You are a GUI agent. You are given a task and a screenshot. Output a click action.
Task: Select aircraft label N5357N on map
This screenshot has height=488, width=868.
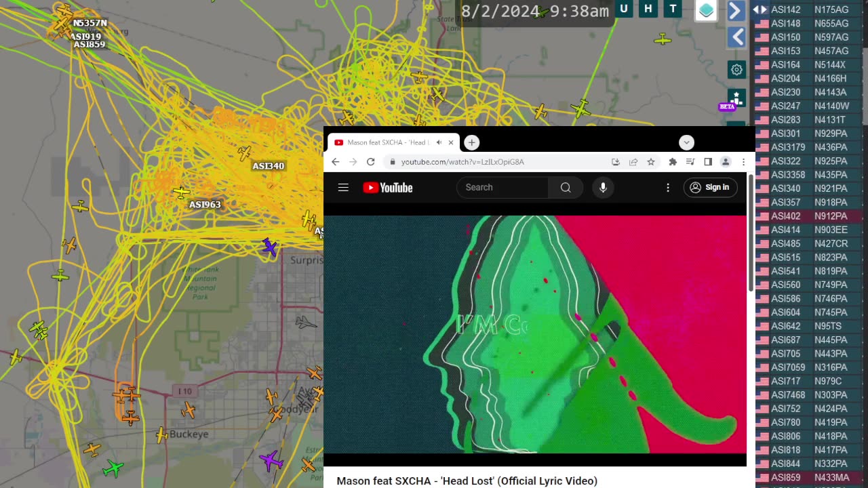(x=90, y=23)
